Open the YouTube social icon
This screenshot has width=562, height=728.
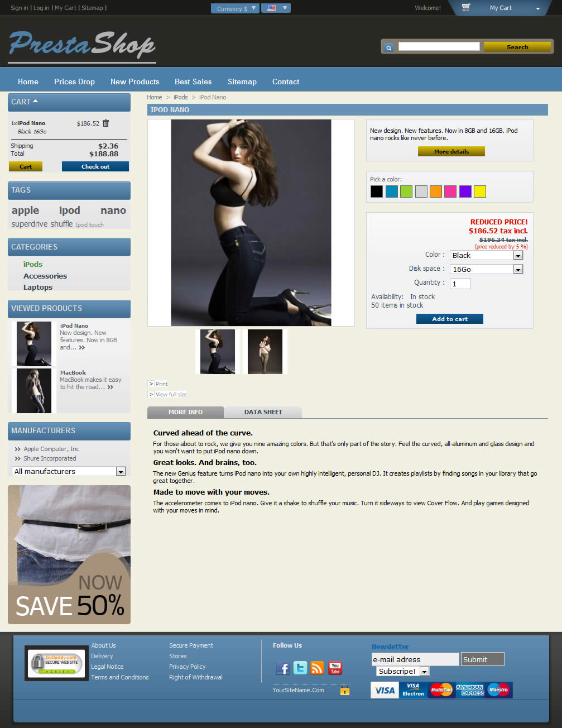[x=335, y=668]
